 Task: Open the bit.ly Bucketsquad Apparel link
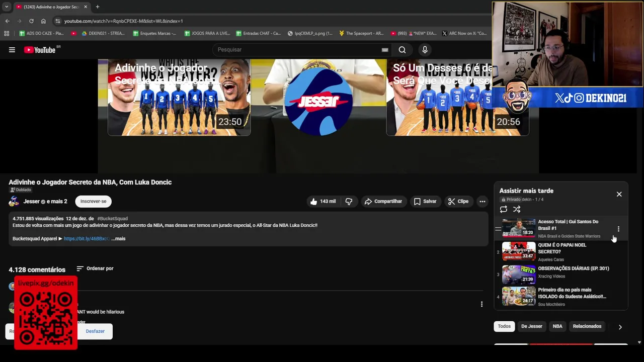[87, 239]
